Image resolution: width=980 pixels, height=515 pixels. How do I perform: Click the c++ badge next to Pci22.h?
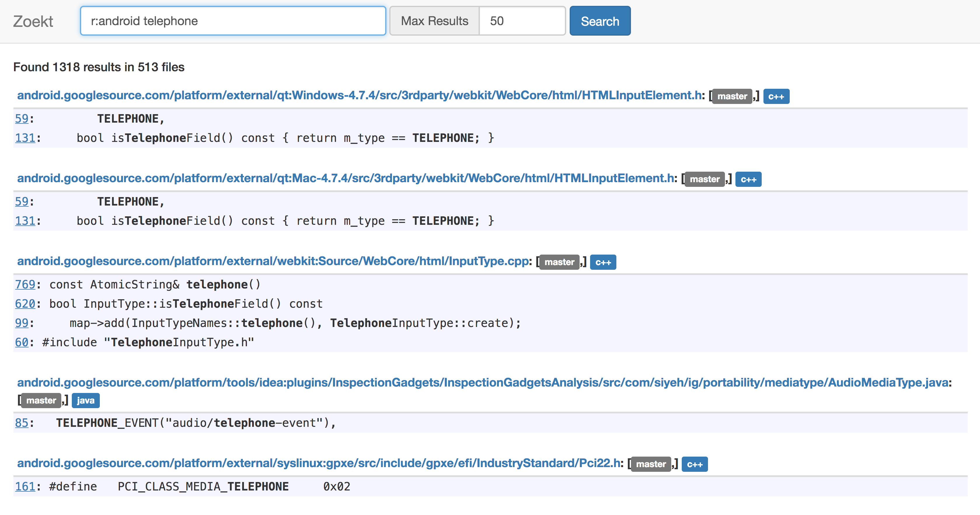[x=694, y=464]
